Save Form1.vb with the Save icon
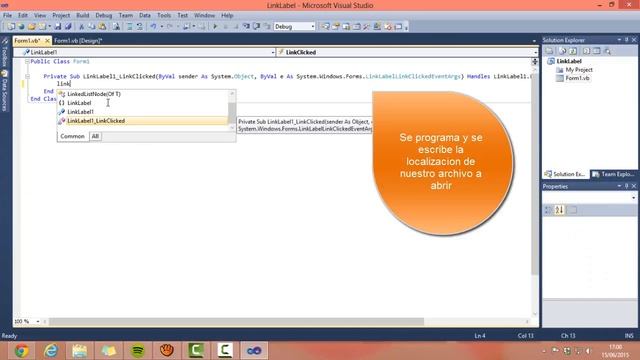The width and height of the screenshot is (640, 360). (x=58, y=27)
